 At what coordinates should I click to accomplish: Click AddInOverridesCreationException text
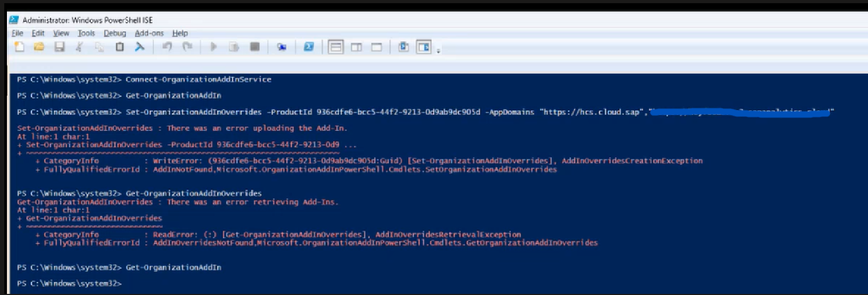pos(632,161)
